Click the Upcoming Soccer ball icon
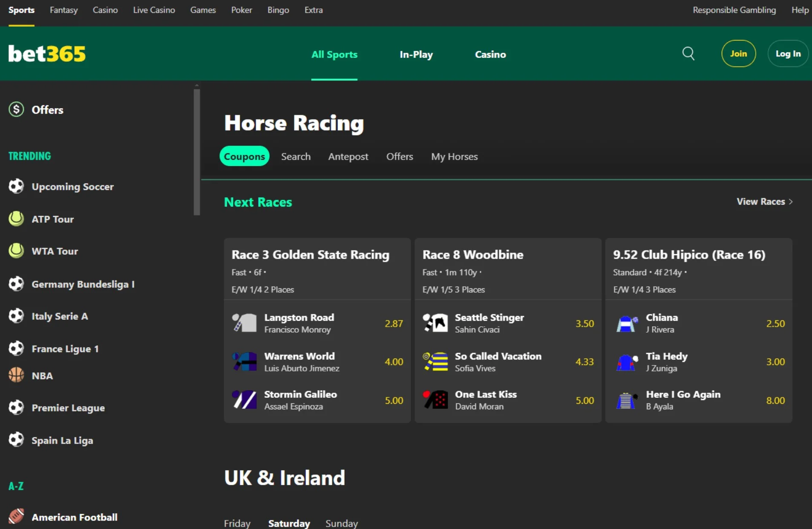This screenshot has height=529, width=812. [16, 186]
